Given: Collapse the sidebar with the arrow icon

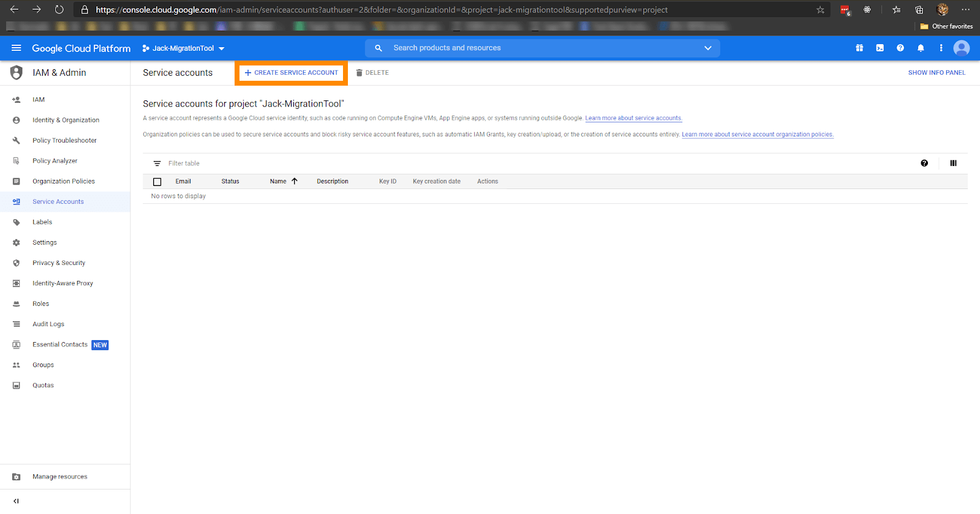Looking at the screenshot, I should click(16, 501).
